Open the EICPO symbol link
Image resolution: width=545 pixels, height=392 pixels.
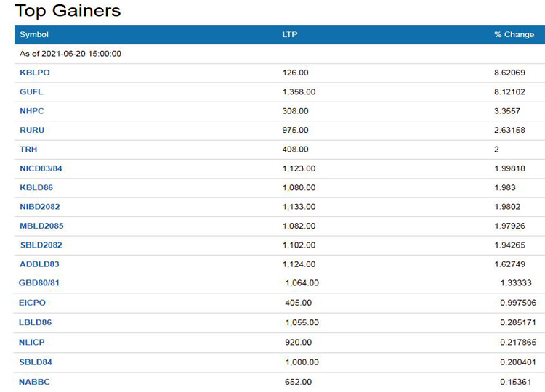32,303
